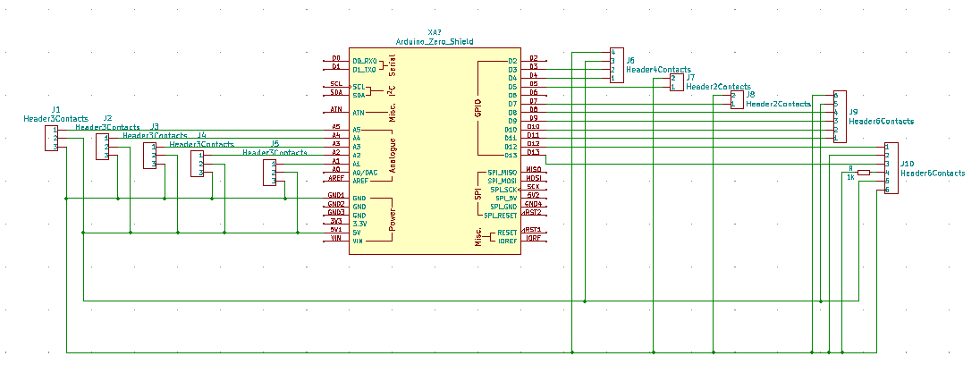Click the 5V1 pin label
Image resolution: width=980 pixels, height=390 pixels.
[335, 230]
